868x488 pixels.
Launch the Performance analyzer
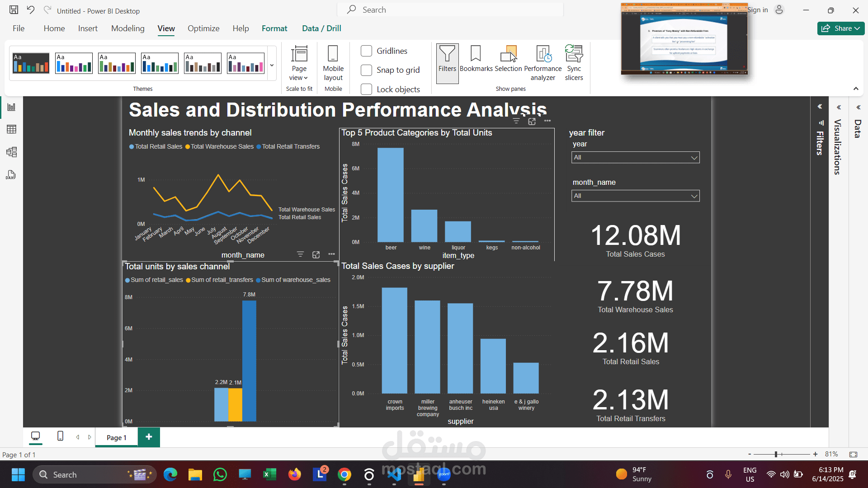click(542, 61)
